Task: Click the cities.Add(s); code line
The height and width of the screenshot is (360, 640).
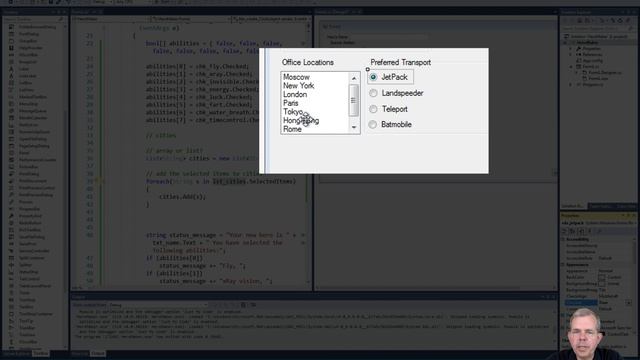Action: pyautogui.click(x=182, y=197)
